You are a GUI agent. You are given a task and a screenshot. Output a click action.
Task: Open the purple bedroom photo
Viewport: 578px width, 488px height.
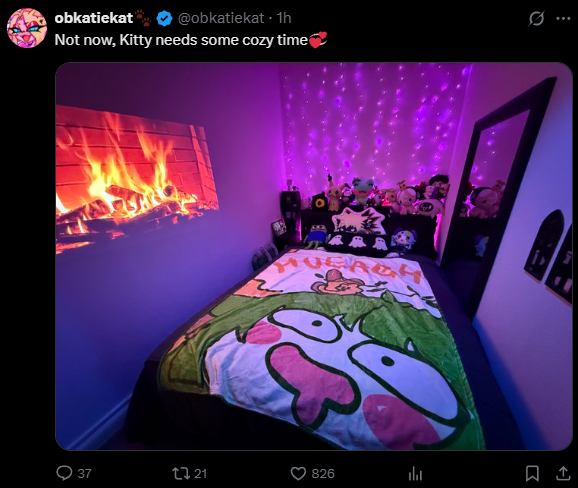pyautogui.click(x=314, y=256)
